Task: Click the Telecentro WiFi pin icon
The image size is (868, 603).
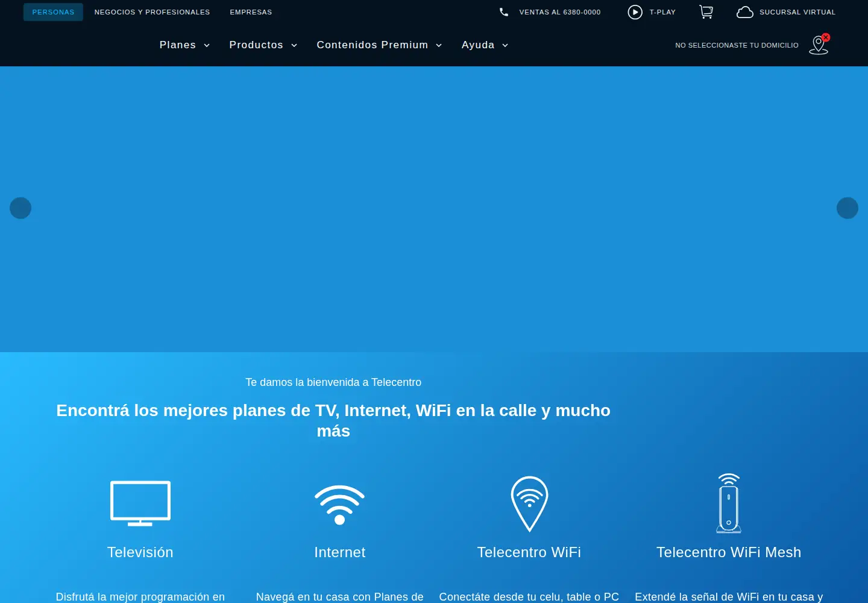Action: tap(529, 504)
